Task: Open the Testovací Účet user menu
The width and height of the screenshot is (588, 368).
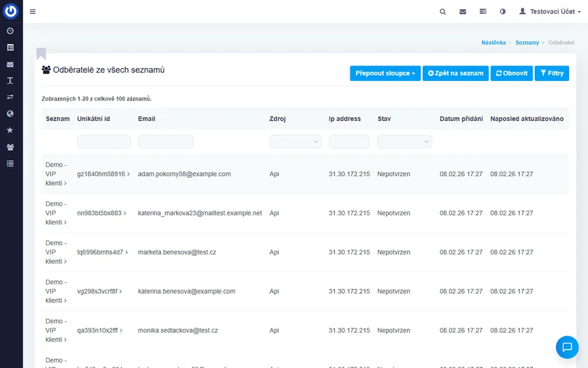Action: coord(549,12)
